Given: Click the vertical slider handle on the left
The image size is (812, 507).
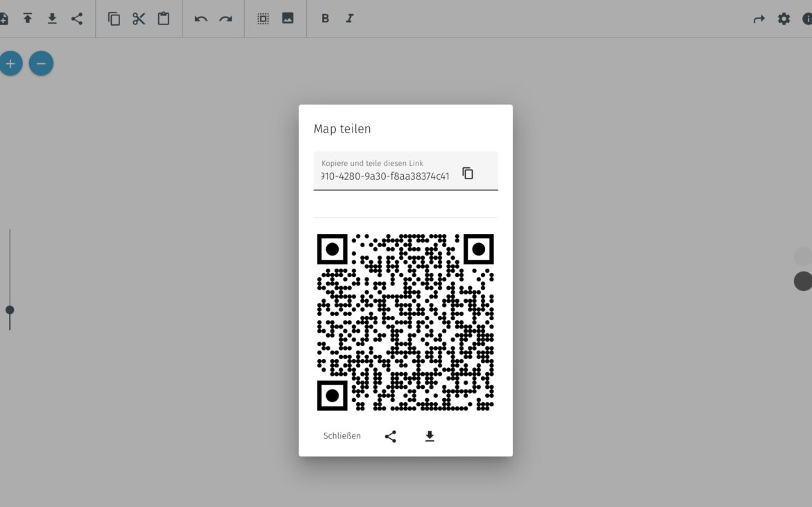Looking at the screenshot, I should pos(10,310).
